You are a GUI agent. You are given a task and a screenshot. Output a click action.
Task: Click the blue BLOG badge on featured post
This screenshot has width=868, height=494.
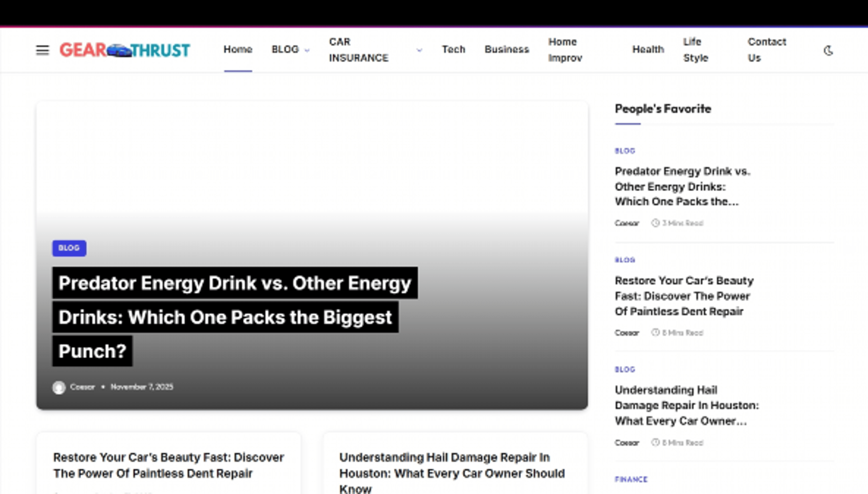point(69,248)
